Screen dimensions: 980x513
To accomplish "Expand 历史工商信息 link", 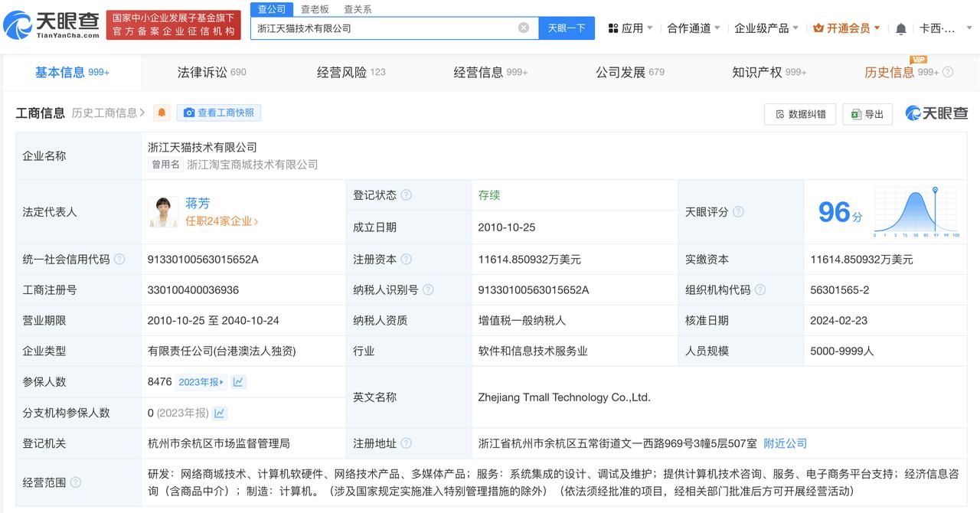I will tap(109, 113).
